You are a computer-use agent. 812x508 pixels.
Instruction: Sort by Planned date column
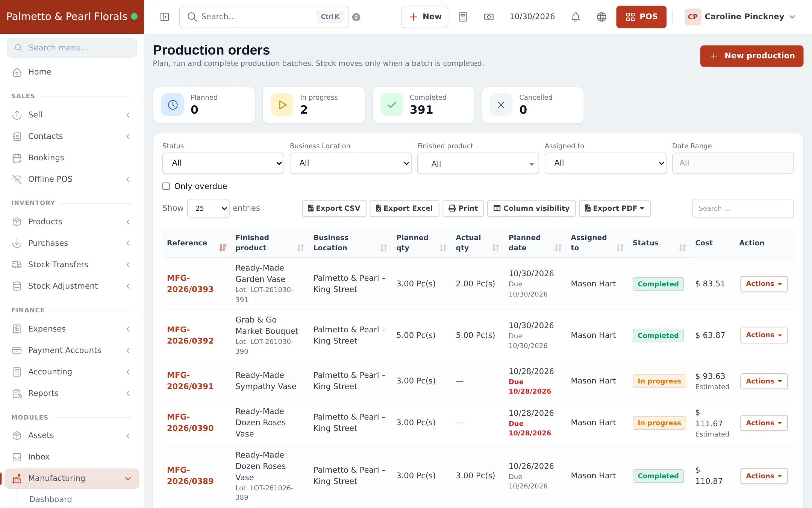tap(558, 248)
